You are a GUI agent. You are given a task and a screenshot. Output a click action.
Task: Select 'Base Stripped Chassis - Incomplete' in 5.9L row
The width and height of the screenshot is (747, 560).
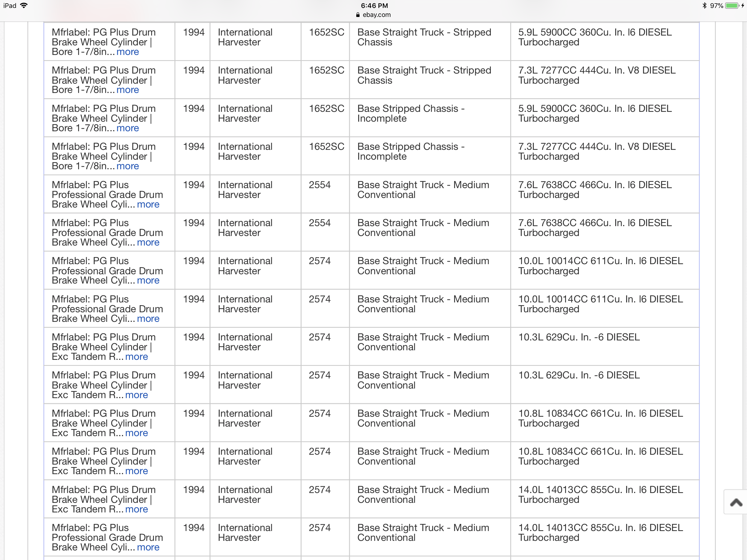[411, 113]
